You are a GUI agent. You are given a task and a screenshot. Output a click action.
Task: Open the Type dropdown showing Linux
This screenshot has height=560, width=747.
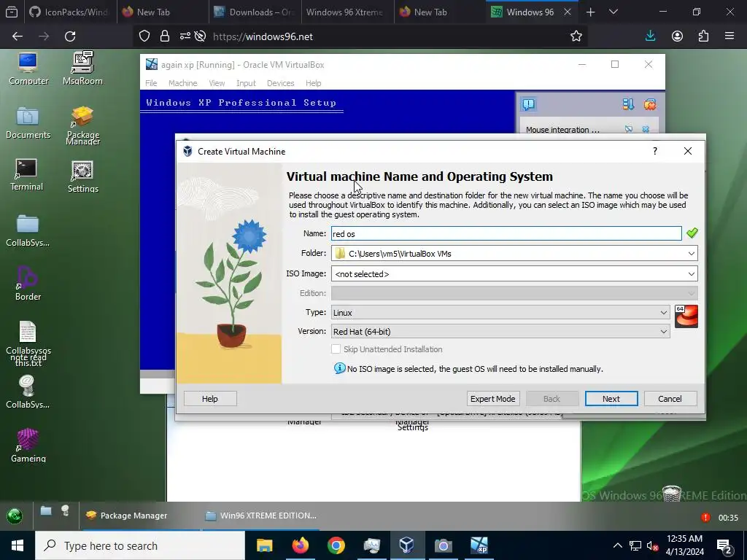500,312
